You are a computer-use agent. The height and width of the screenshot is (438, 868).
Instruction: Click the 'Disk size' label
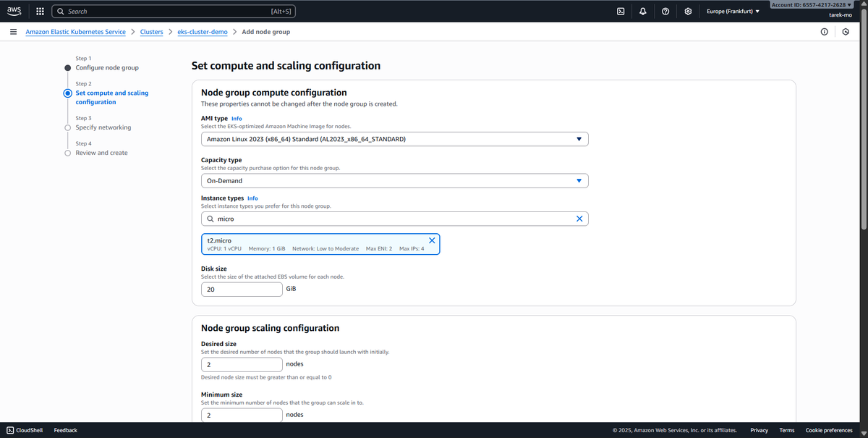tap(213, 269)
